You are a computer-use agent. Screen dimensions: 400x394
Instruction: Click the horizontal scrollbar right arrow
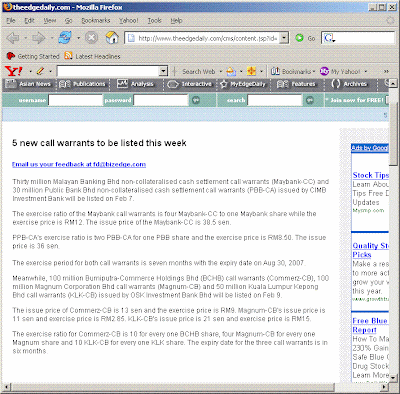(x=385, y=387)
